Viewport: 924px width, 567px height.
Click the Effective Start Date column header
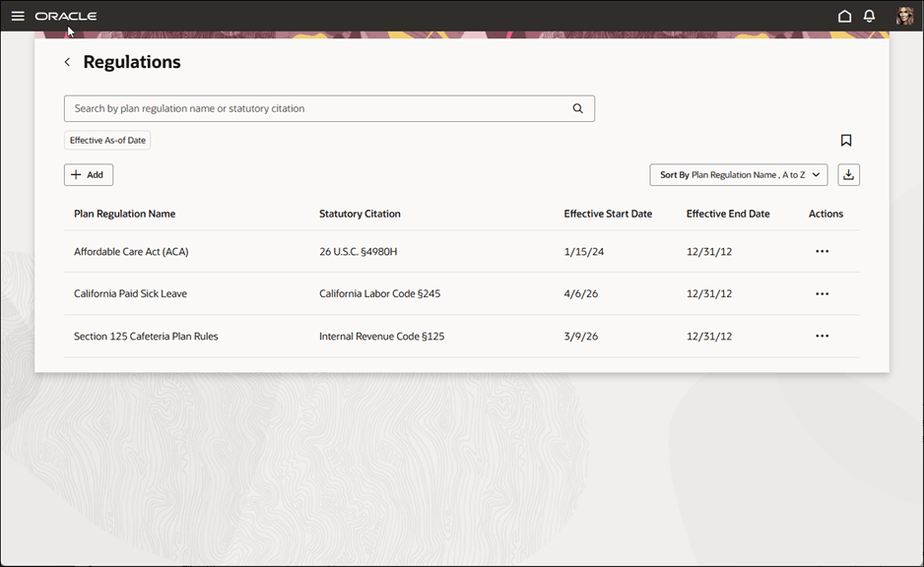608,214
